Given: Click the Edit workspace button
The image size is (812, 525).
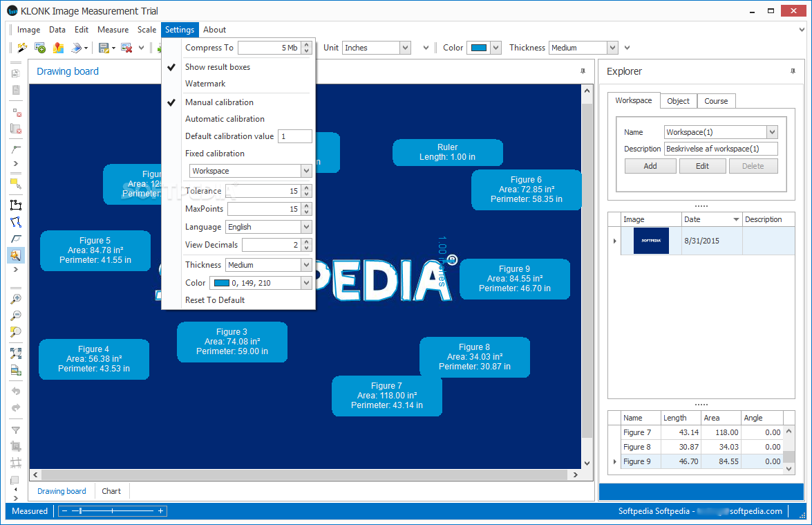Looking at the screenshot, I should tap(702, 166).
